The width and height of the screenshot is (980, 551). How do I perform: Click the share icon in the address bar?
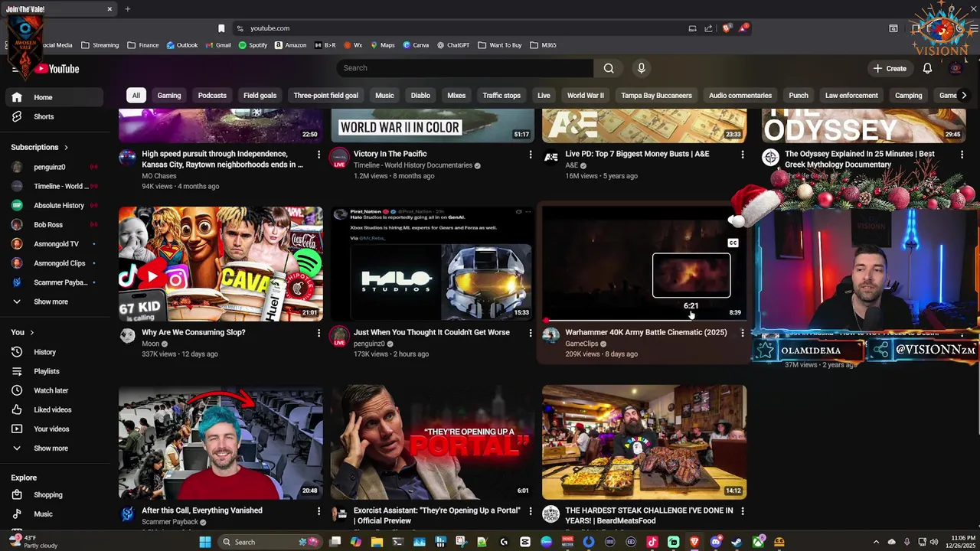(708, 28)
